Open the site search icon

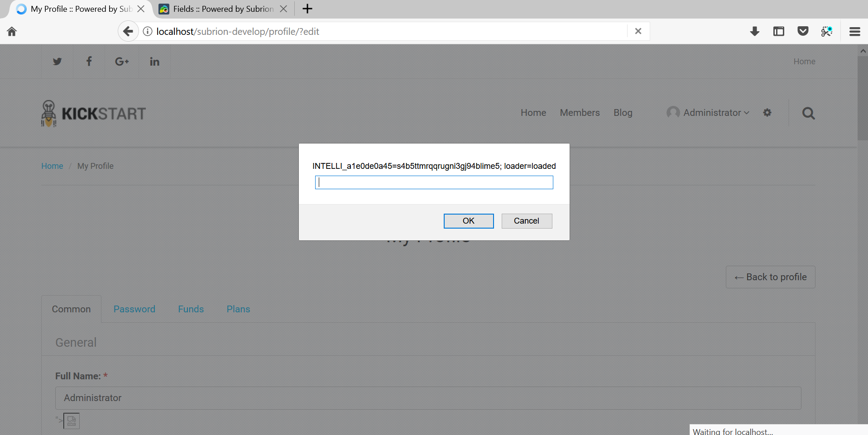(x=809, y=113)
